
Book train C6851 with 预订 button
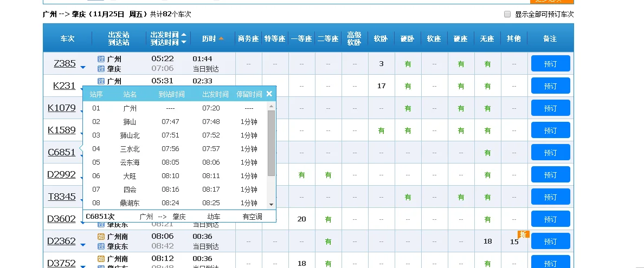tap(550, 152)
